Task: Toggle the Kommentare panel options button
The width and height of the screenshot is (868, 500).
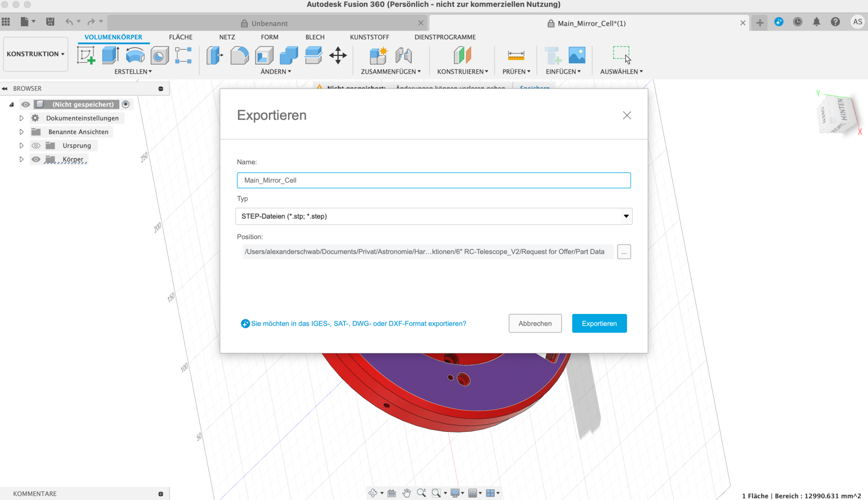Action: (x=160, y=494)
